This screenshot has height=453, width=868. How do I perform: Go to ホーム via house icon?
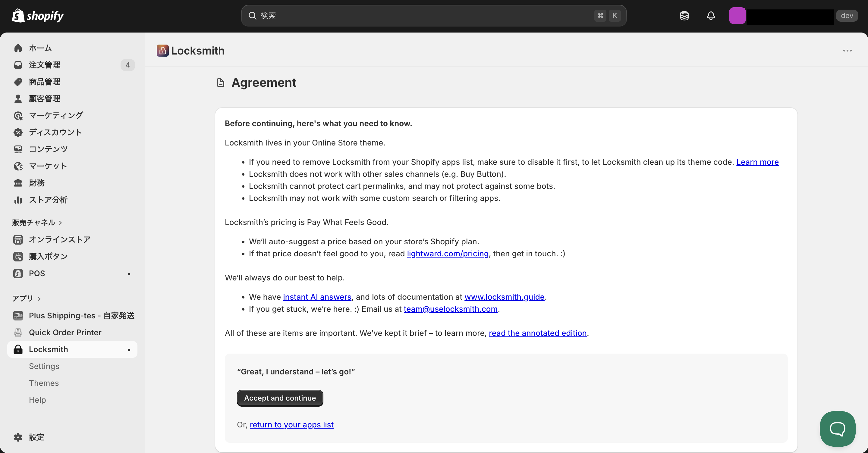18,48
